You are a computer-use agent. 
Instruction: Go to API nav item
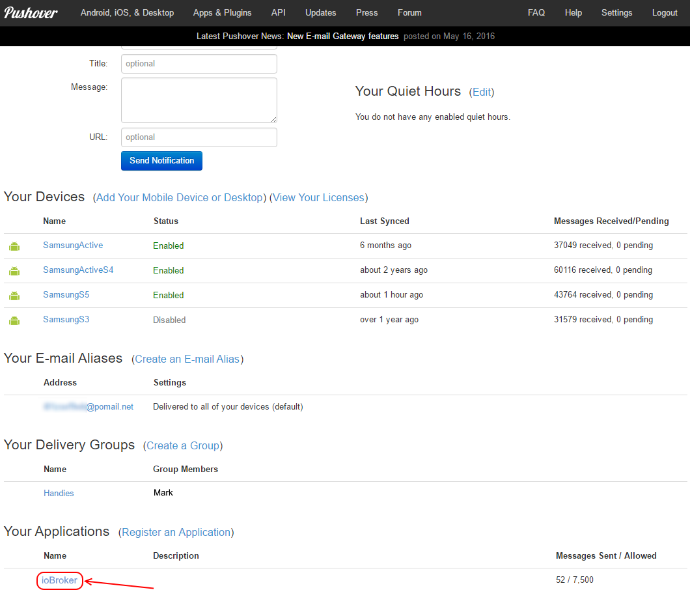[278, 13]
